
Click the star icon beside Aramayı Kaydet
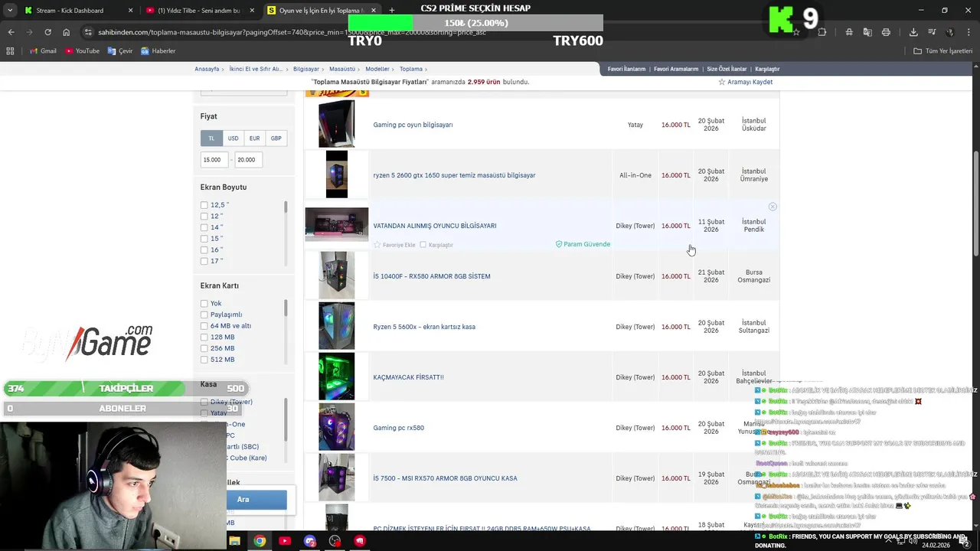pos(721,82)
